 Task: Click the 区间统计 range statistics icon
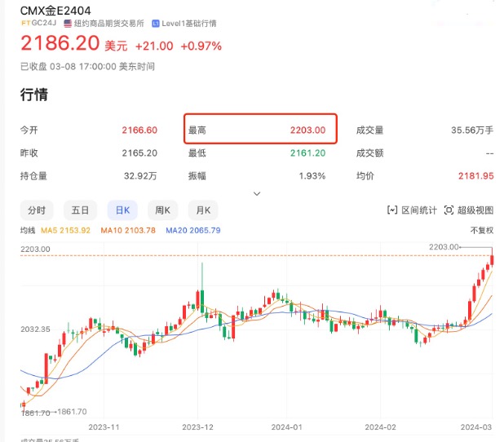pyautogui.click(x=392, y=210)
